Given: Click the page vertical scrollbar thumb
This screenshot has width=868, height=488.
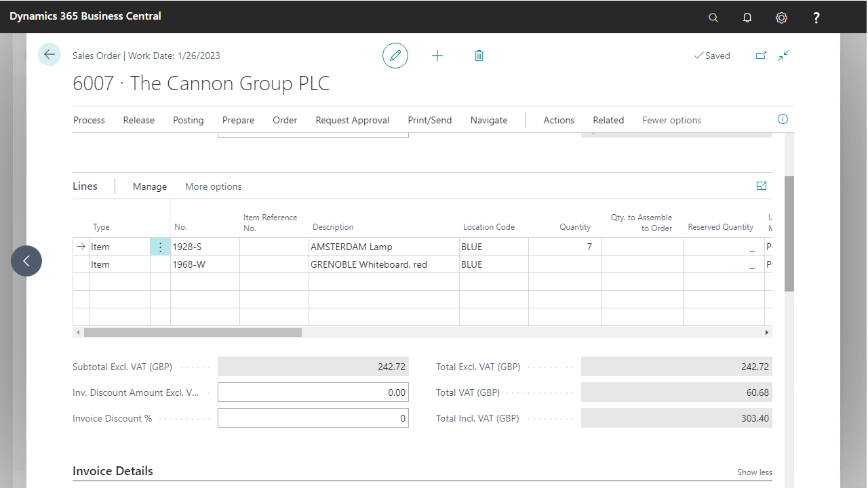Looking at the screenshot, I should 789,234.
